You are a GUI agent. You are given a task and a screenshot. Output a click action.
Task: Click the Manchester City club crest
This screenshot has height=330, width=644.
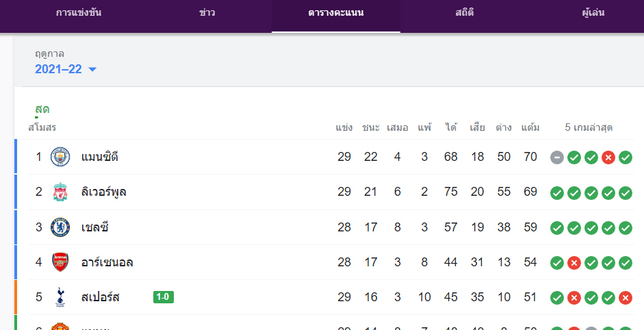[x=60, y=157]
